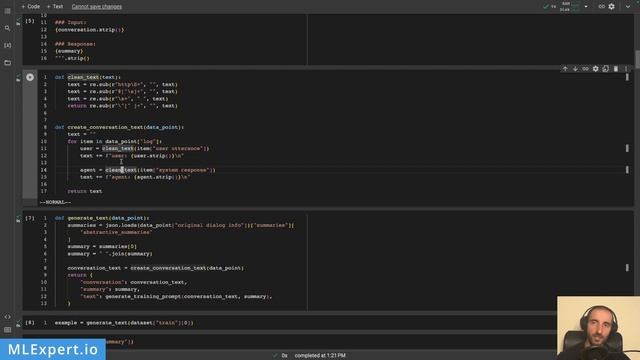
Task: Click the 'completed at 1:21 PM' status text
Action: click(x=320, y=356)
